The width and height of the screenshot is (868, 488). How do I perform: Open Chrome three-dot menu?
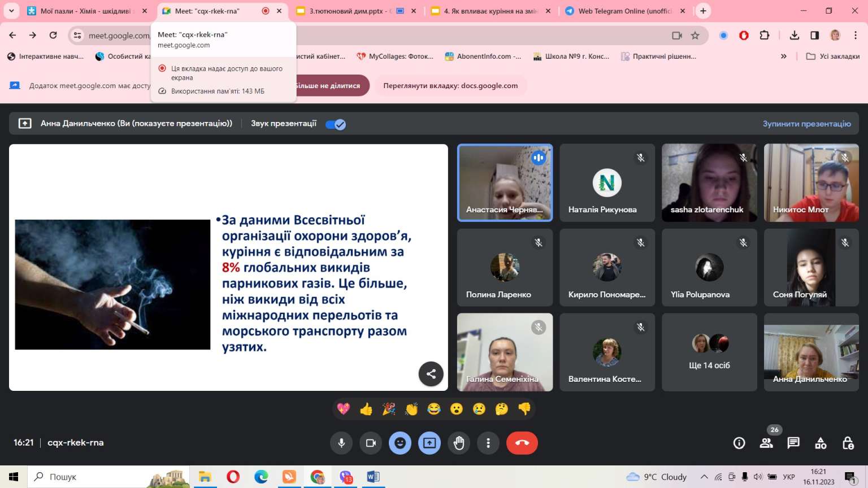pyautogui.click(x=856, y=35)
